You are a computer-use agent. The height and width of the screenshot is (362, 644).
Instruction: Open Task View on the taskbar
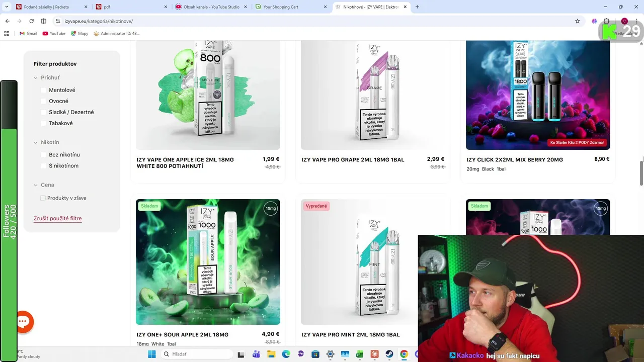click(242, 354)
